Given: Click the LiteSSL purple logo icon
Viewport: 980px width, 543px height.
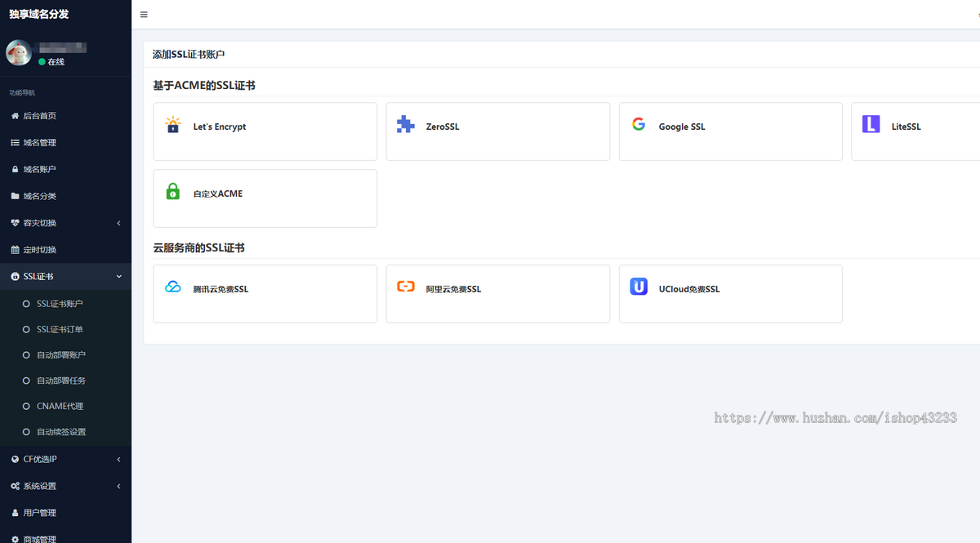Looking at the screenshot, I should [871, 125].
